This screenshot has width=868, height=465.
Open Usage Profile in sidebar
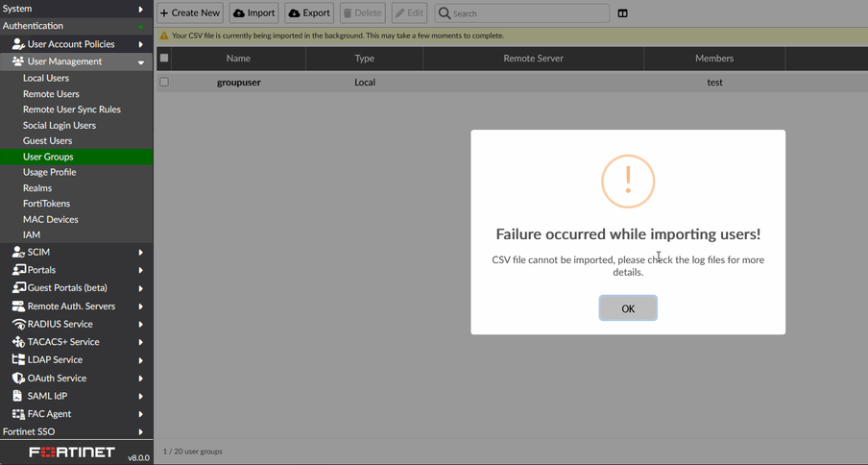(x=49, y=172)
